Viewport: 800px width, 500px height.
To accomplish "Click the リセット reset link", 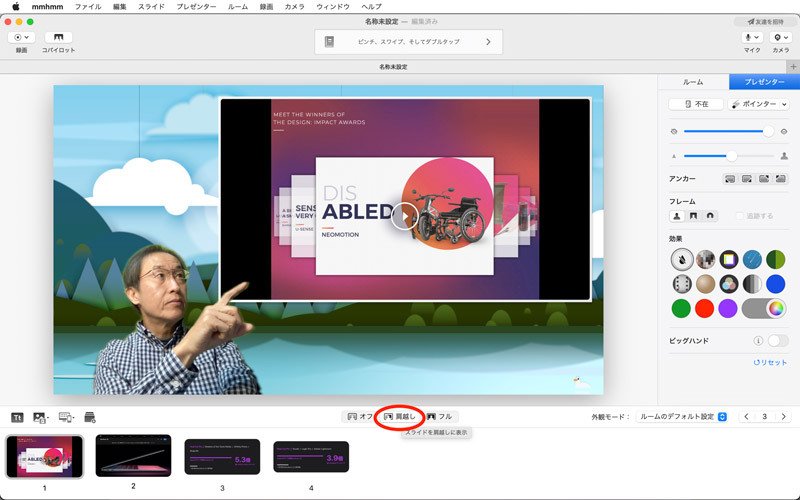I will 770,362.
